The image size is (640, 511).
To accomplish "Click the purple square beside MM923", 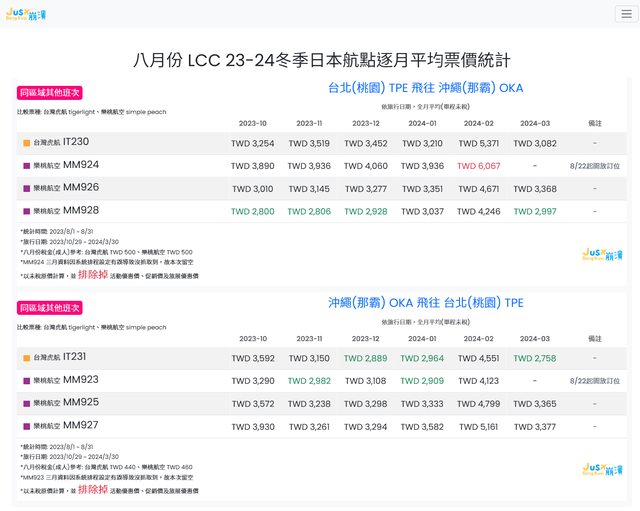I will [27, 380].
